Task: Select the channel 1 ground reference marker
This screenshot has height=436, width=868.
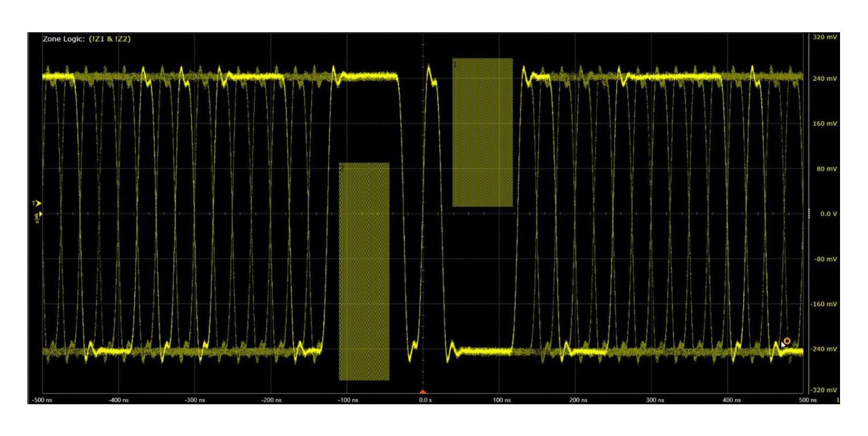Action: [38, 216]
